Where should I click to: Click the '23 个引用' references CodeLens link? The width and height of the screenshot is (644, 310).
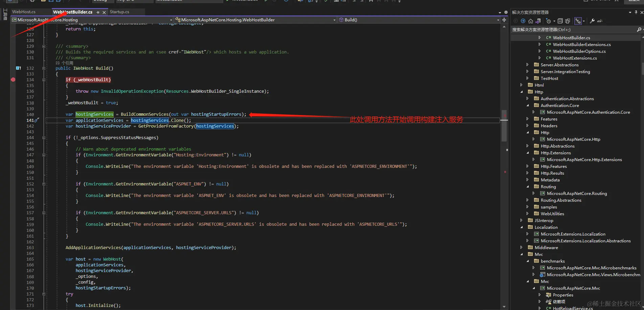(64, 63)
